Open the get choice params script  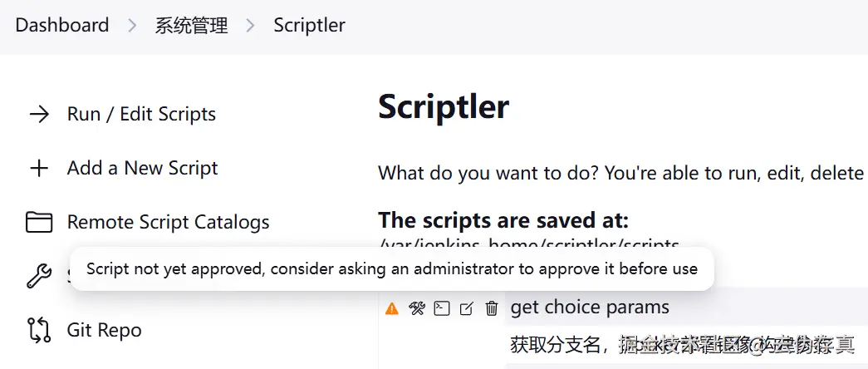[x=590, y=307]
